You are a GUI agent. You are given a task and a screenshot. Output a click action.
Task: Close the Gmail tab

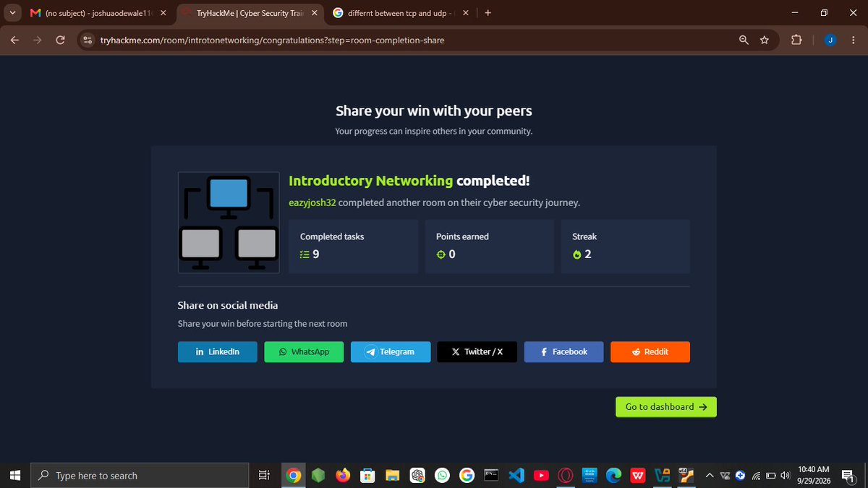pos(163,12)
